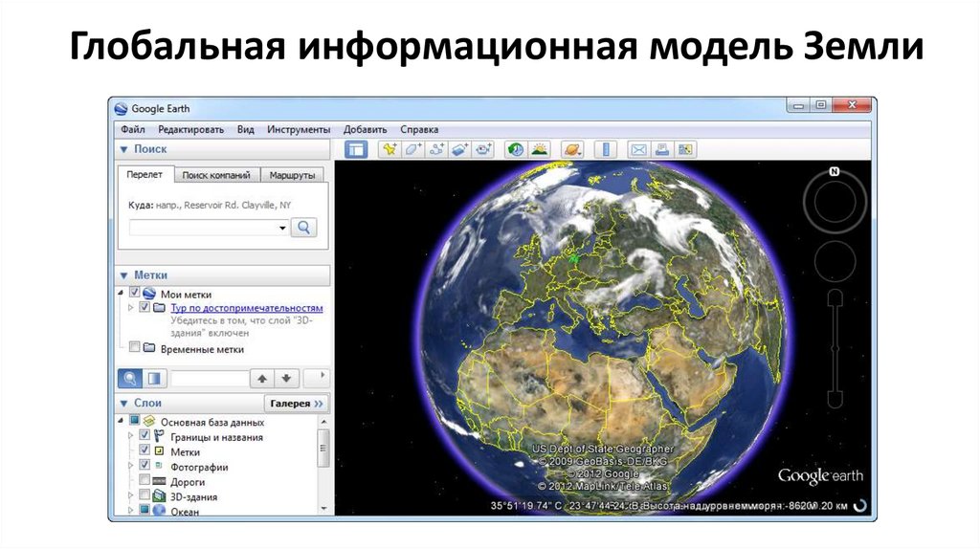Uncheck Границы и названия layer
The width and height of the screenshot is (980, 549).
point(145,435)
